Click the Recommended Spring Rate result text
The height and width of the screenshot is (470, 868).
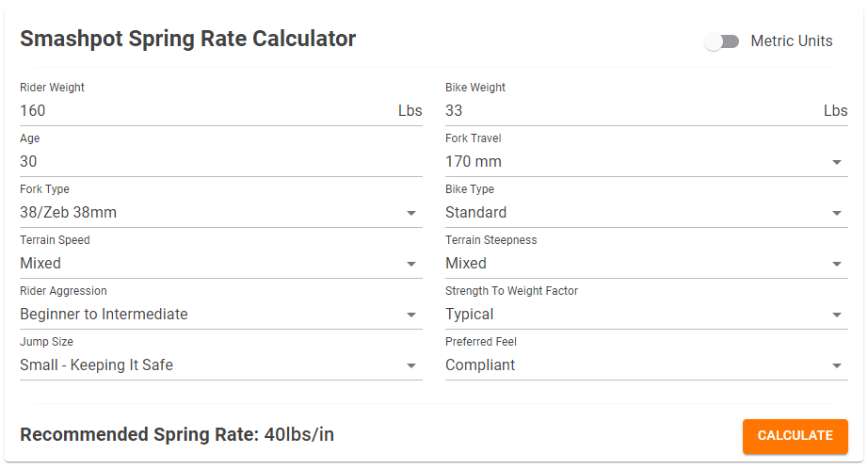coord(177,434)
